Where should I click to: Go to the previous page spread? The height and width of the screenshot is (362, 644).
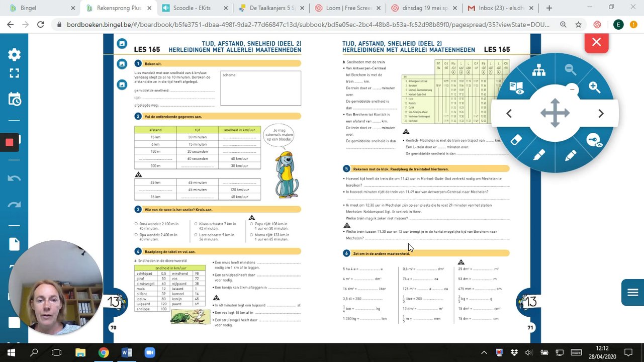point(509,114)
